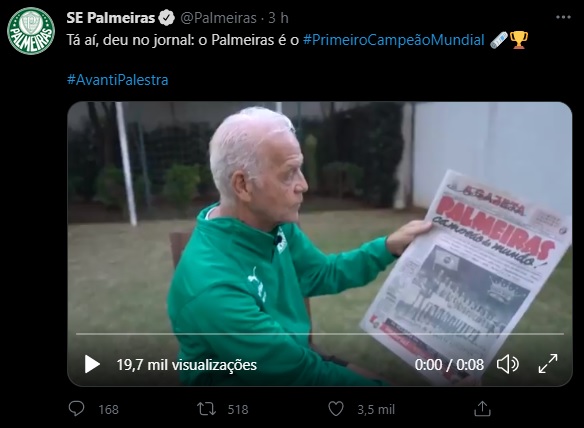Click the 3,5 mil likes count
The image size is (584, 428).
tap(376, 409)
